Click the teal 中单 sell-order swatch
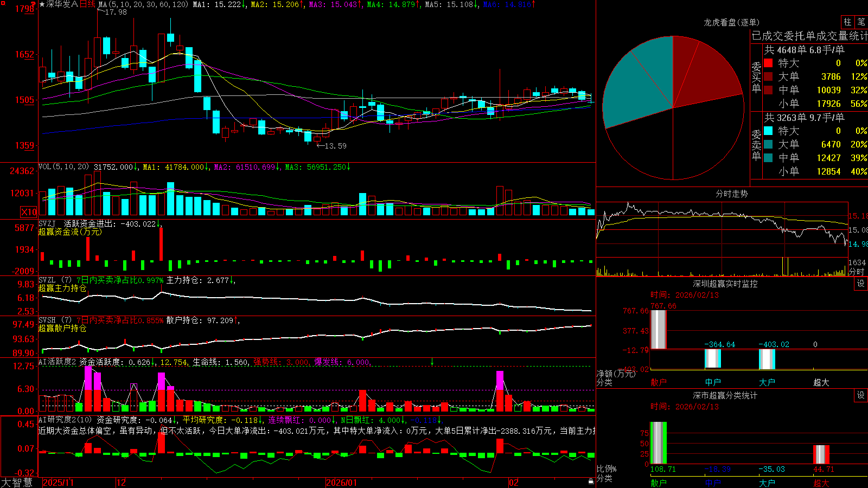 coord(768,158)
